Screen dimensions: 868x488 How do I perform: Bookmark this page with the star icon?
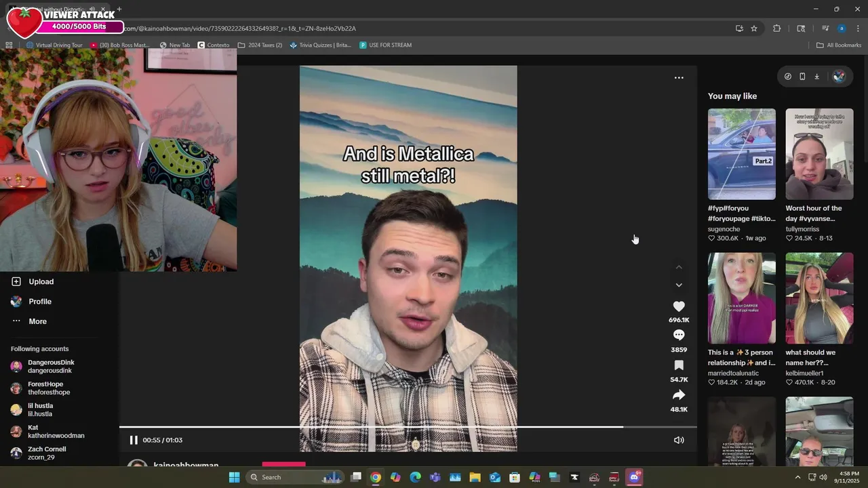754,28
